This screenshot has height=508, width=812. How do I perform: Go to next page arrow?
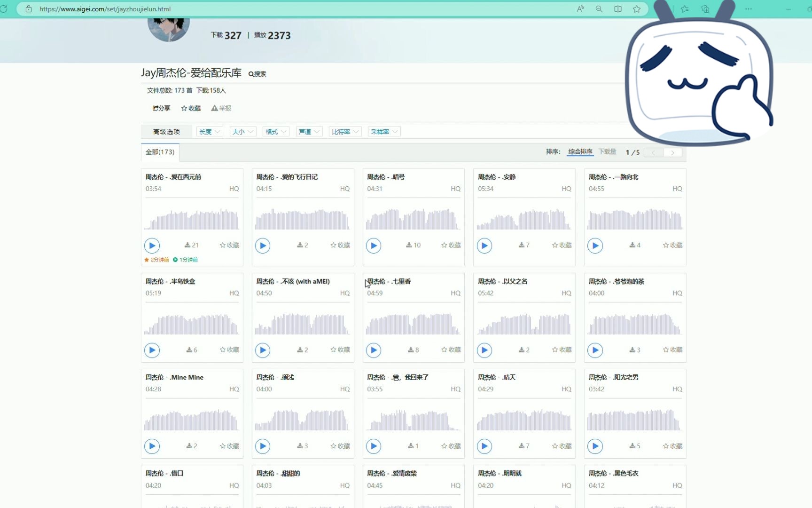[672, 152]
